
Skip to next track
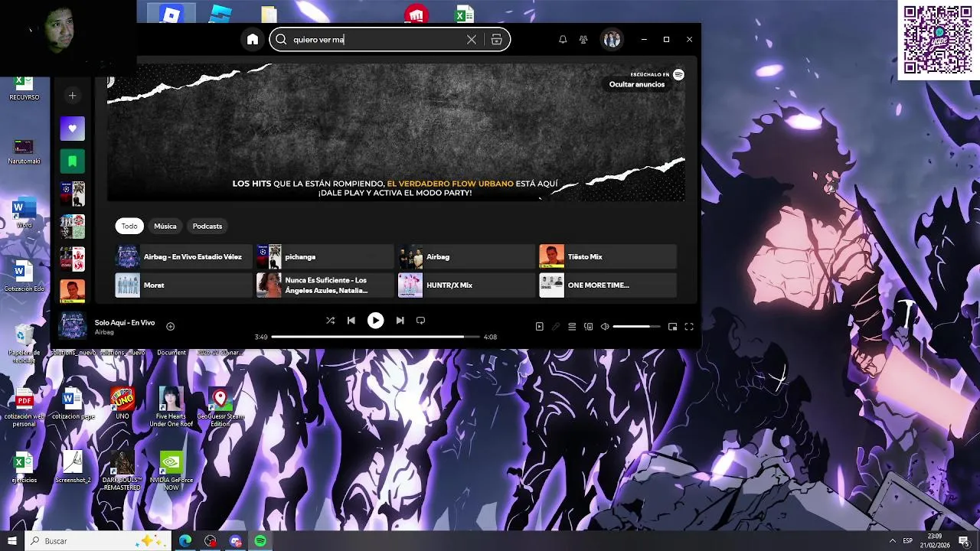pos(400,321)
